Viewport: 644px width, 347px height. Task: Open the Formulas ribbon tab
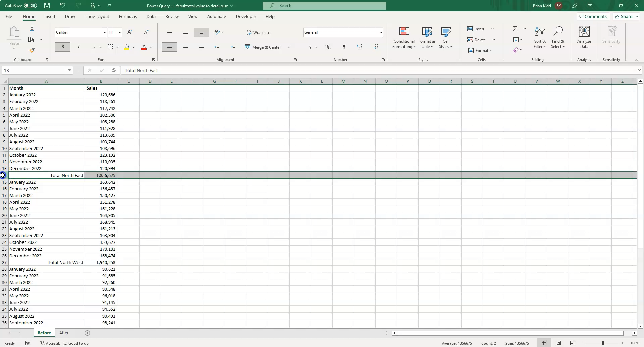127,17
